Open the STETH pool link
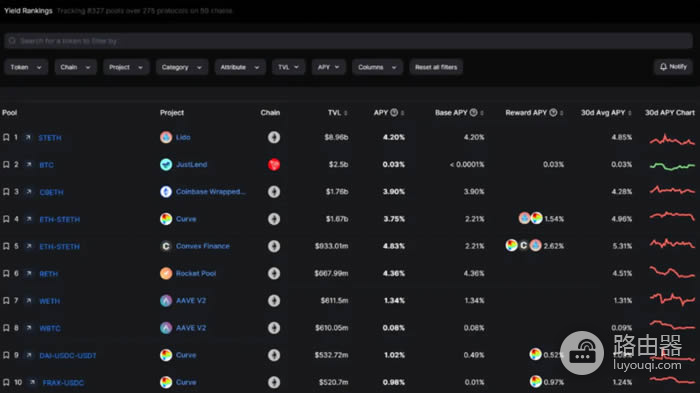The height and width of the screenshot is (393, 700). click(50, 138)
